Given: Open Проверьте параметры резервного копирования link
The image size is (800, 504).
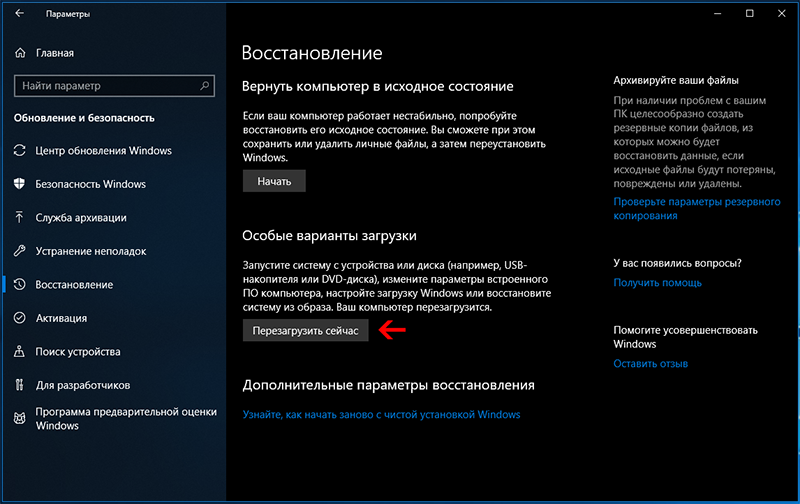Looking at the screenshot, I should (697, 209).
